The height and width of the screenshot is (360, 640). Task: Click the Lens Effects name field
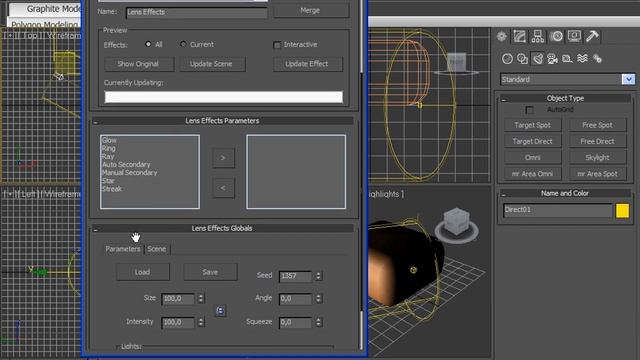[x=196, y=12]
